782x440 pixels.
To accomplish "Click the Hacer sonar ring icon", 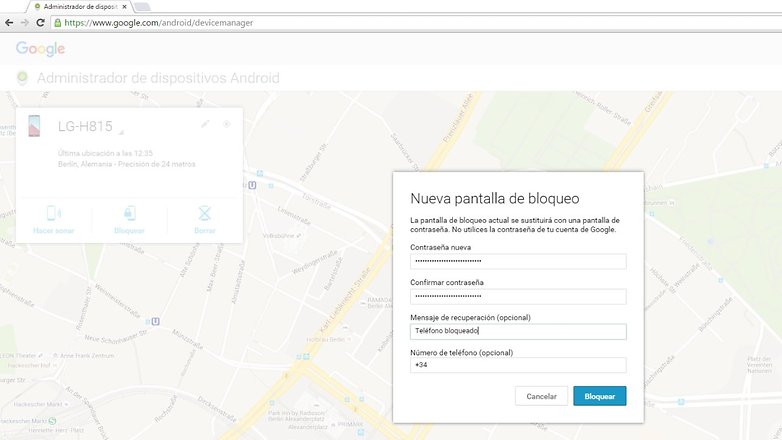I will [53, 214].
